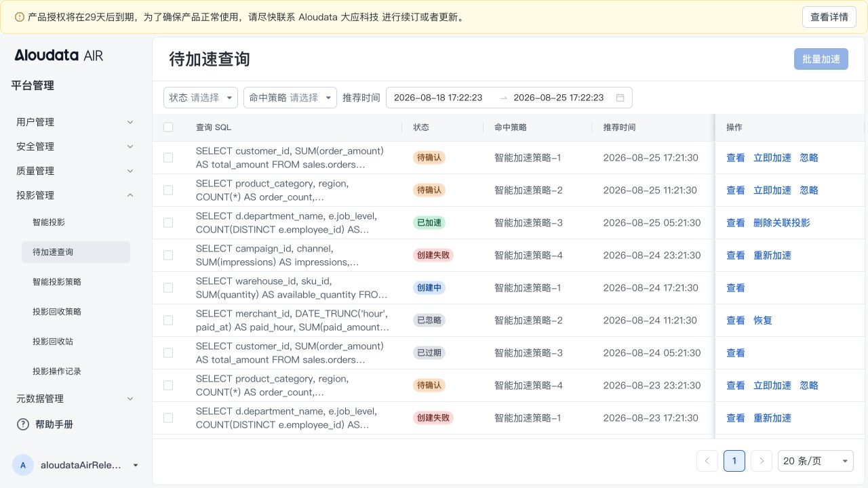Click 帮助手册 label in sidebar
868x488 pixels.
[54, 424]
